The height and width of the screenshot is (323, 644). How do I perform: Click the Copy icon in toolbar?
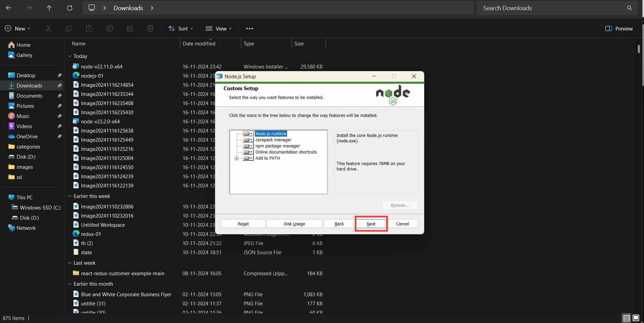(x=69, y=28)
